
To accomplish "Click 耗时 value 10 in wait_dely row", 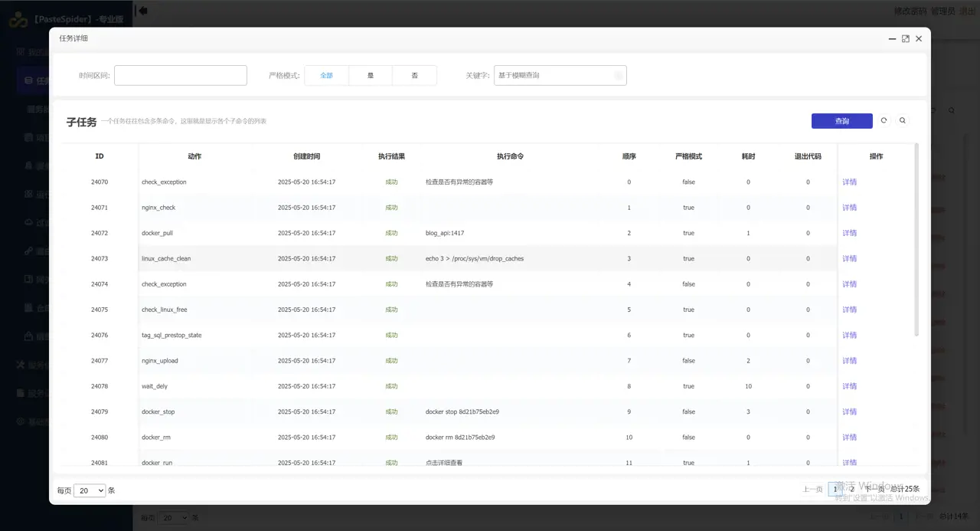I will [748, 386].
